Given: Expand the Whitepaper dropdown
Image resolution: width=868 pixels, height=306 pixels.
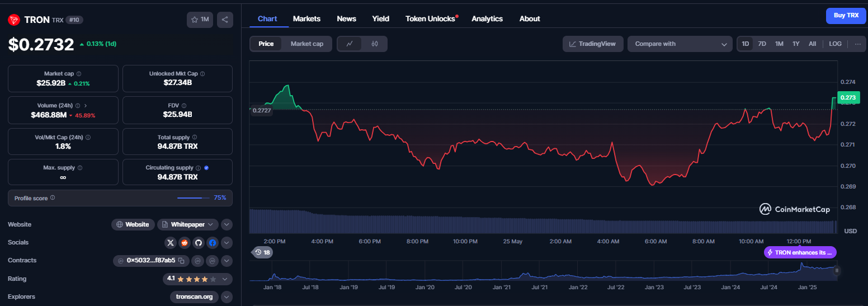Looking at the screenshot, I should pyautogui.click(x=187, y=224).
